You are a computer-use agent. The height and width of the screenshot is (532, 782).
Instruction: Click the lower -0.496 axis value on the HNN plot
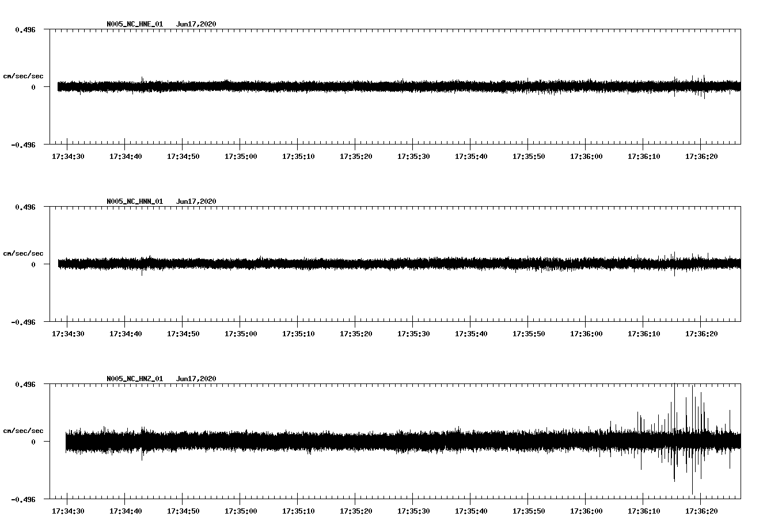coord(24,322)
